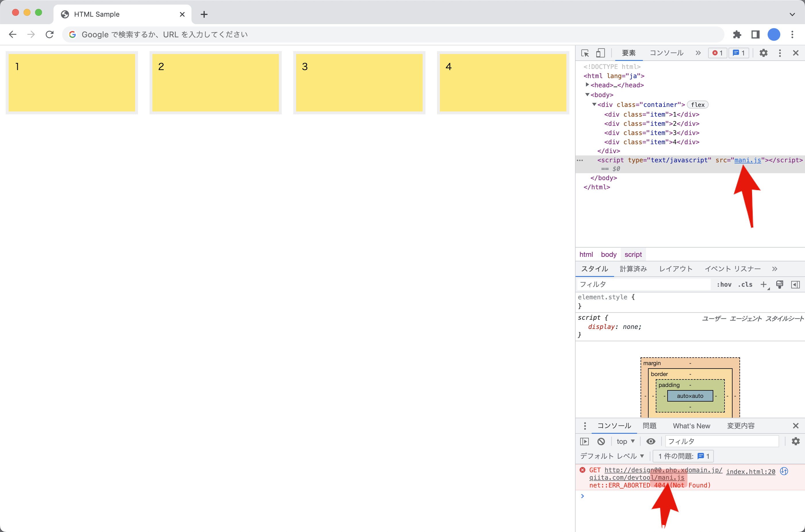Collapse the body element node

point(587,95)
